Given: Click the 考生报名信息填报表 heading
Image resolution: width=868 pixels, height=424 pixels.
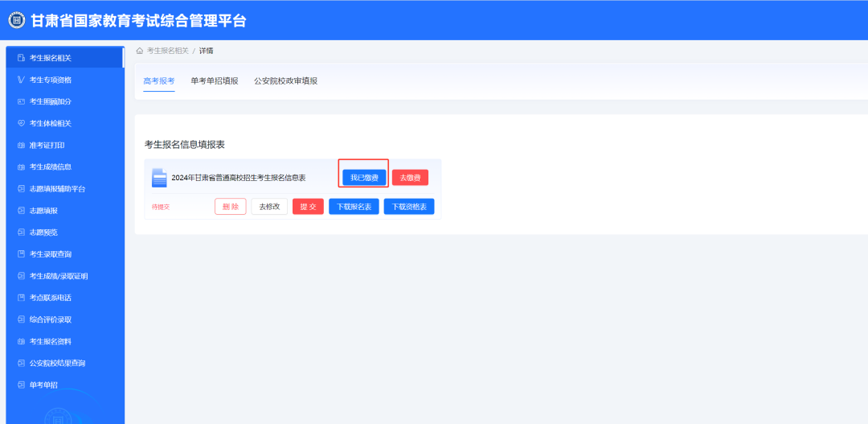Looking at the screenshot, I should coord(184,145).
